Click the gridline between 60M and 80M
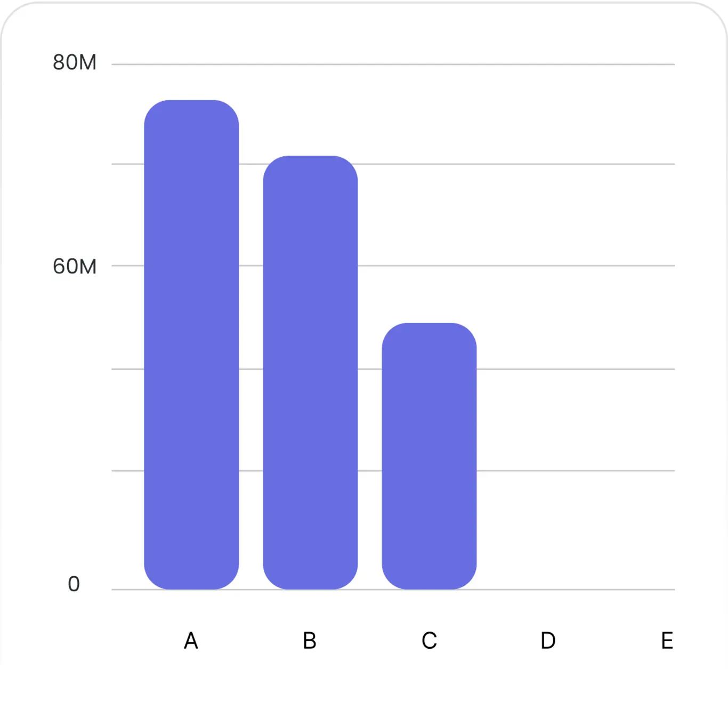The image size is (728, 702). tap(393, 164)
